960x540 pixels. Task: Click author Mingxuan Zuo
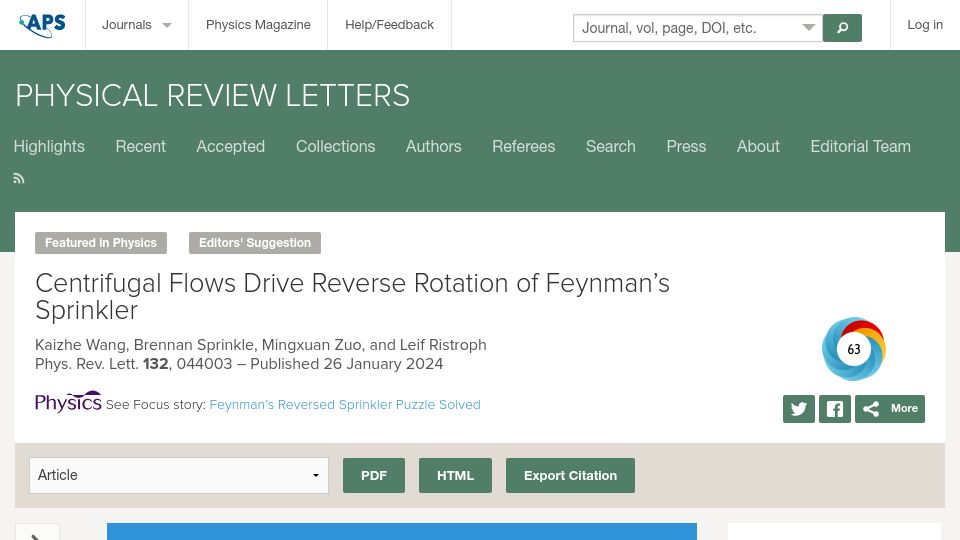[312, 345]
